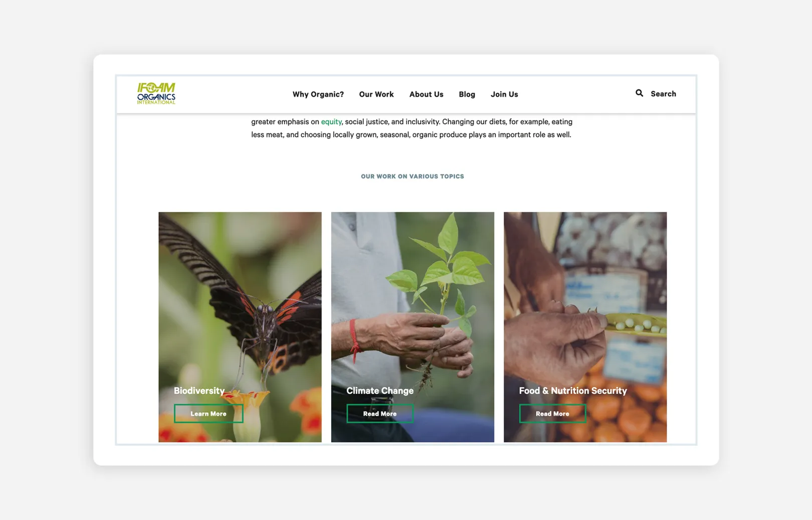Screen dimensions: 812x520
Task: Open the Why Organic? menu item
Action: 318,94
